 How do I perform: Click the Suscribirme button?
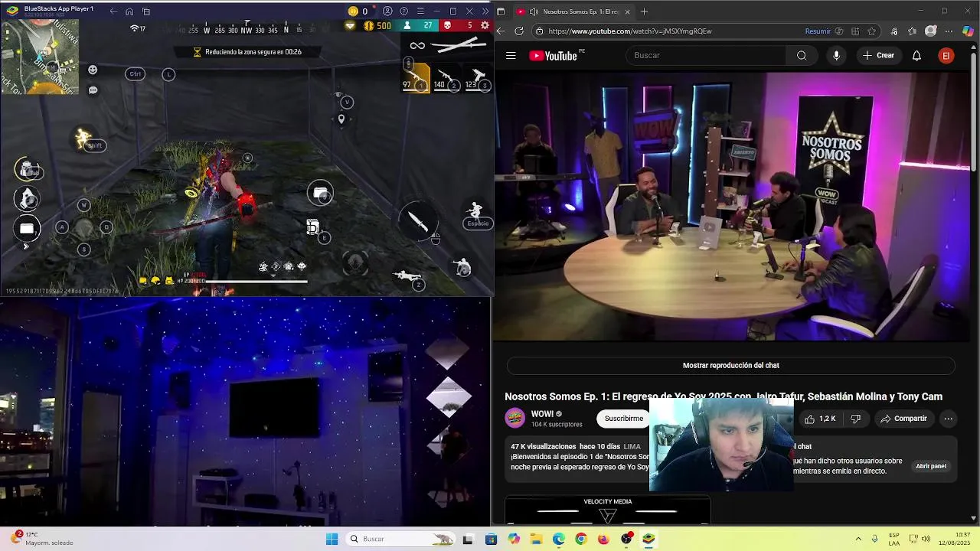(624, 419)
